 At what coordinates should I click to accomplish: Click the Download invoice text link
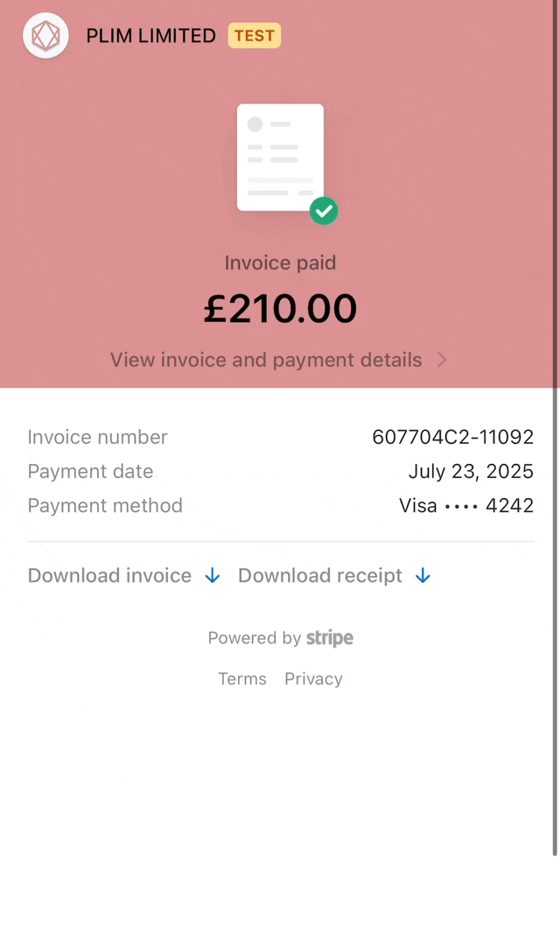(x=109, y=575)
